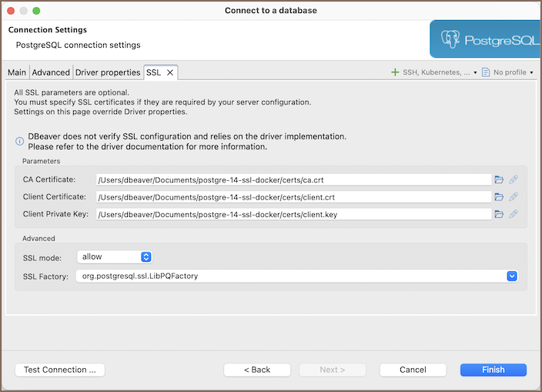Click the Test Connection button

click(60, 370)
